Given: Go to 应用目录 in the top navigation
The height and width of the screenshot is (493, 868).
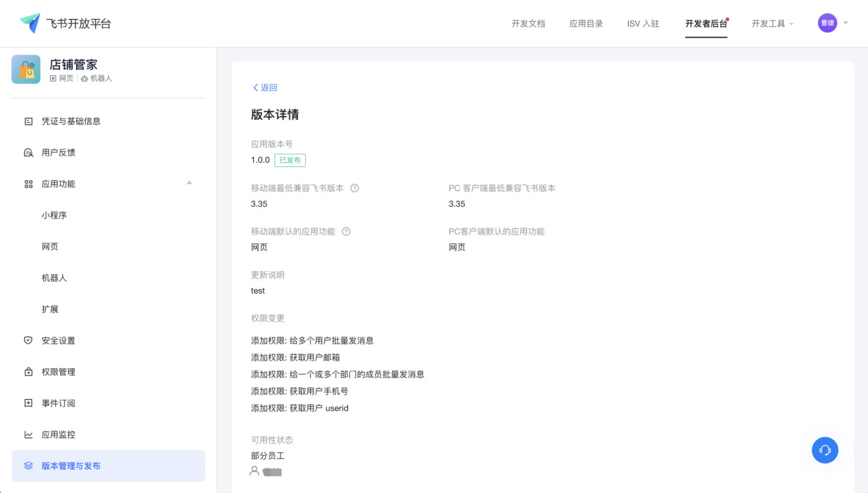Looking at the screenshot, I should (x=586, y=24).
